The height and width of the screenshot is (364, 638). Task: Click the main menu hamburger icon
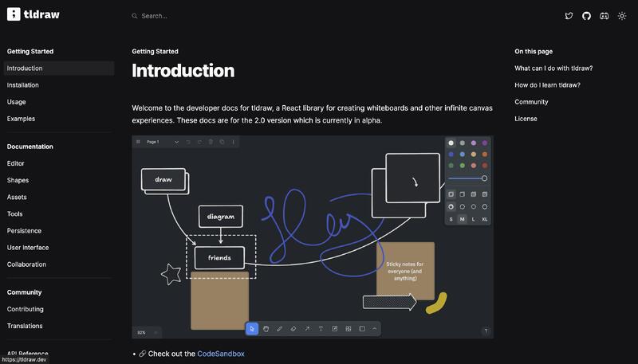(x=138, y=142)
